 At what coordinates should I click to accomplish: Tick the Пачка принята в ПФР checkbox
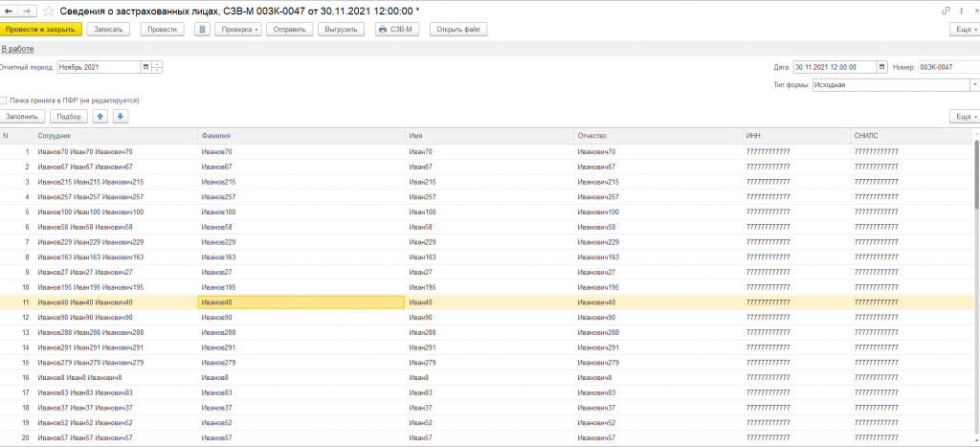point(4,101)
